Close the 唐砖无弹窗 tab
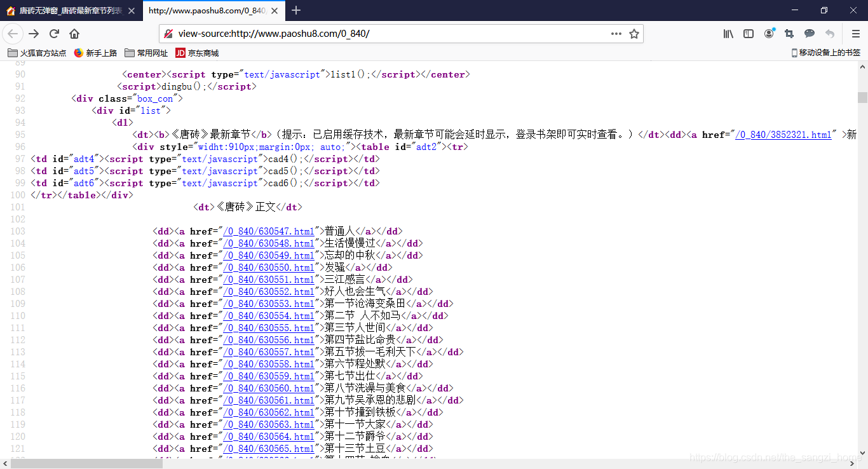 click(x=131, y=11)
